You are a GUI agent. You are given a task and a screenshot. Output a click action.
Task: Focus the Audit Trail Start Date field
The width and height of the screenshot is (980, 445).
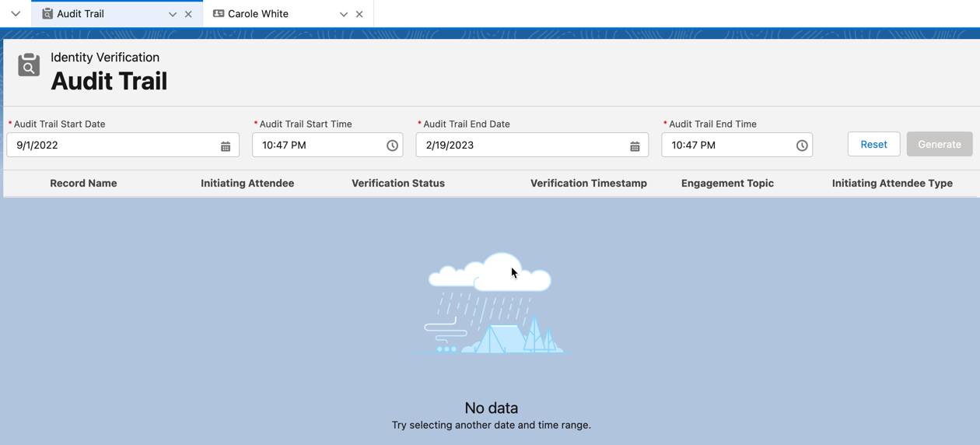click(123, 145)
